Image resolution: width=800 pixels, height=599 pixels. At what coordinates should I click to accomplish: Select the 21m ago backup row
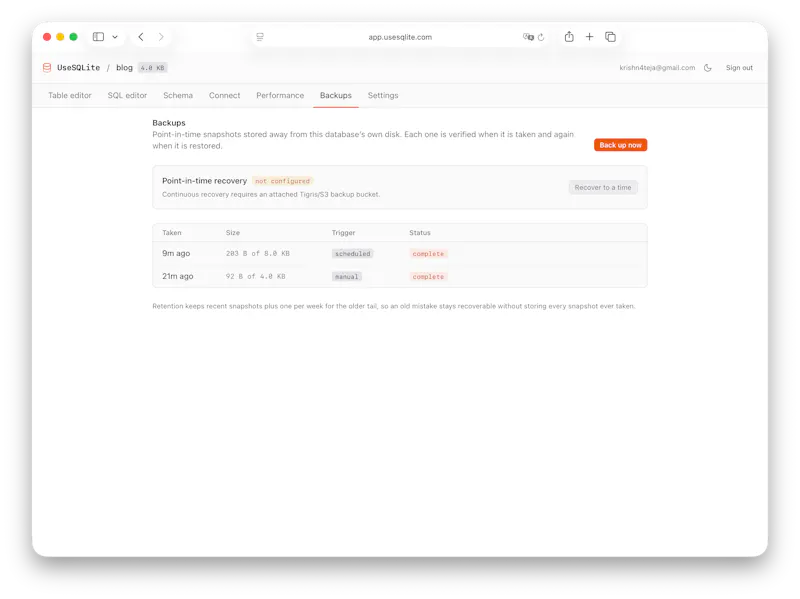[400, 276]
